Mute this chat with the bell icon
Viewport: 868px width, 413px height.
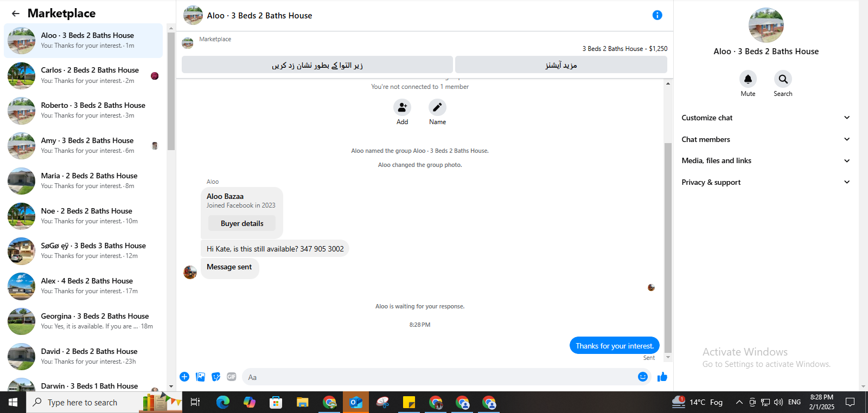coord(748,79)
